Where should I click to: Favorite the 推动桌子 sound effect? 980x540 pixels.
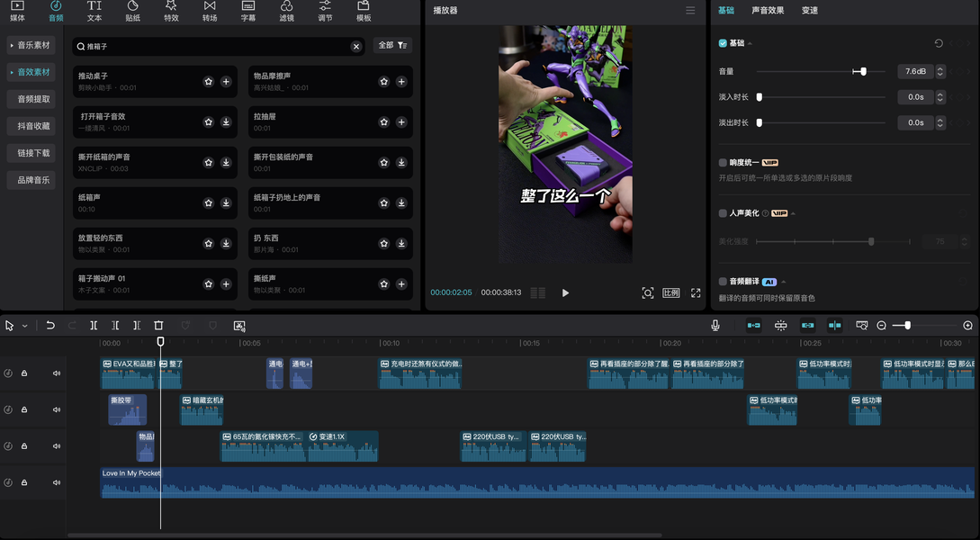208,81
